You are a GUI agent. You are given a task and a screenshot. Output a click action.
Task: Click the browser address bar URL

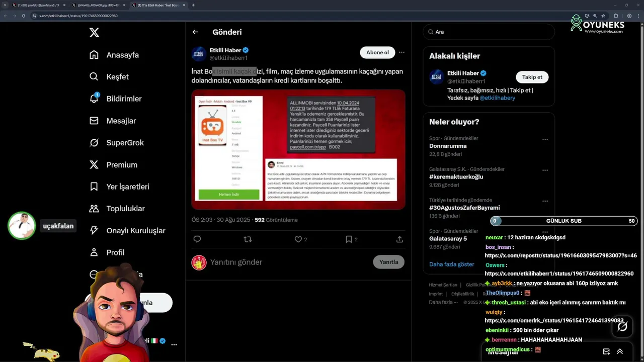(78, 16)
